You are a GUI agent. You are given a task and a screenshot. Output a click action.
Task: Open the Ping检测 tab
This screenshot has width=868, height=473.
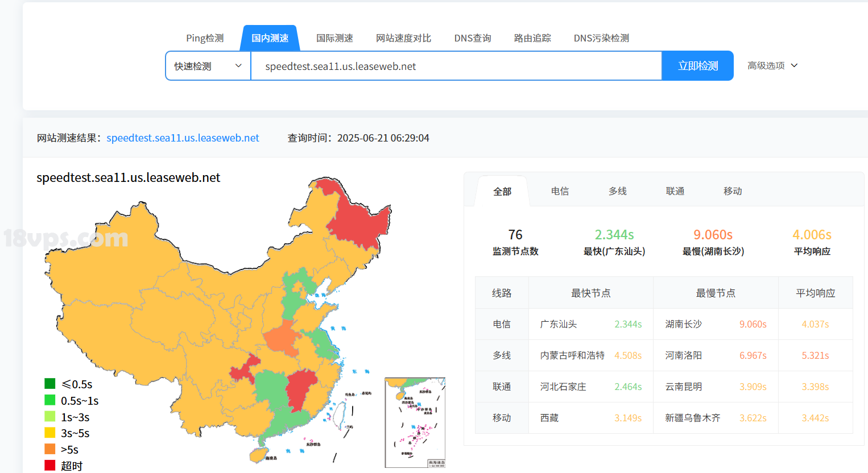click(x=205, y=38)
